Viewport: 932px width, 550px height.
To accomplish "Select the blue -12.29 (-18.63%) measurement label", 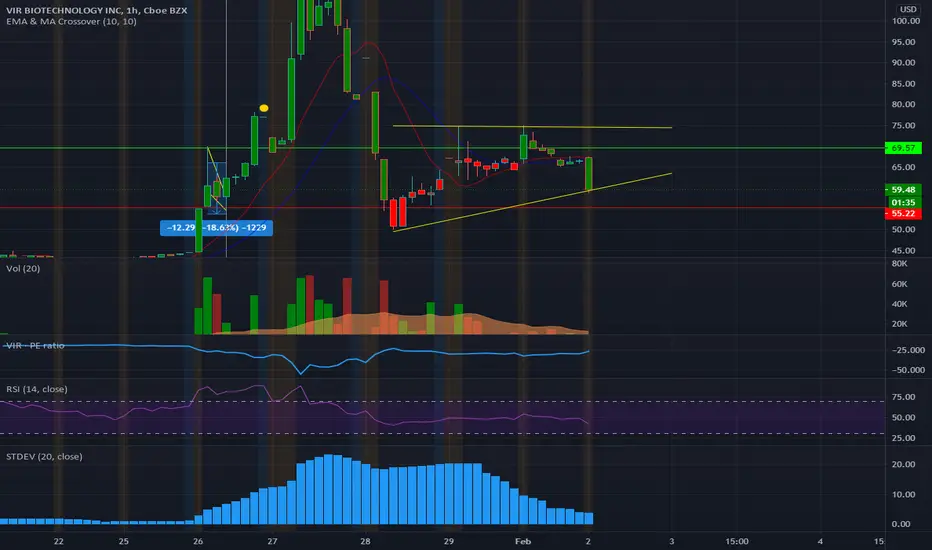I will point(216,228).
